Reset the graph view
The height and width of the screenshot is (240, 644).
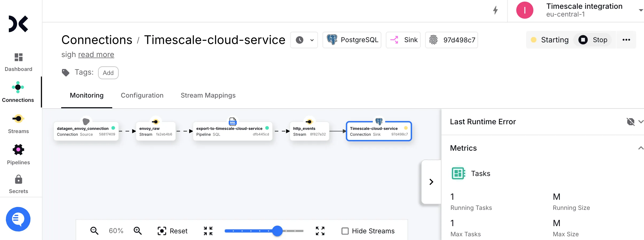pyautogui.click(x=172, y=231)
